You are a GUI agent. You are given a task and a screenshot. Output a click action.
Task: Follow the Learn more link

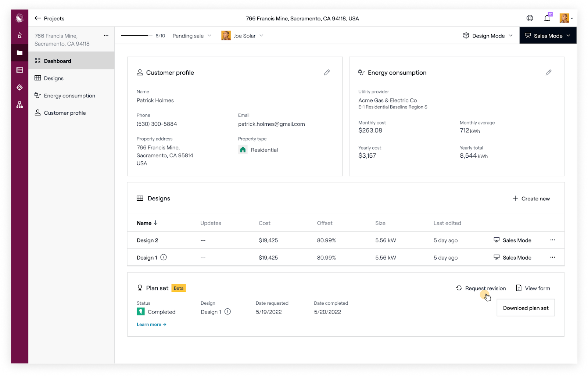pos(151,325)
